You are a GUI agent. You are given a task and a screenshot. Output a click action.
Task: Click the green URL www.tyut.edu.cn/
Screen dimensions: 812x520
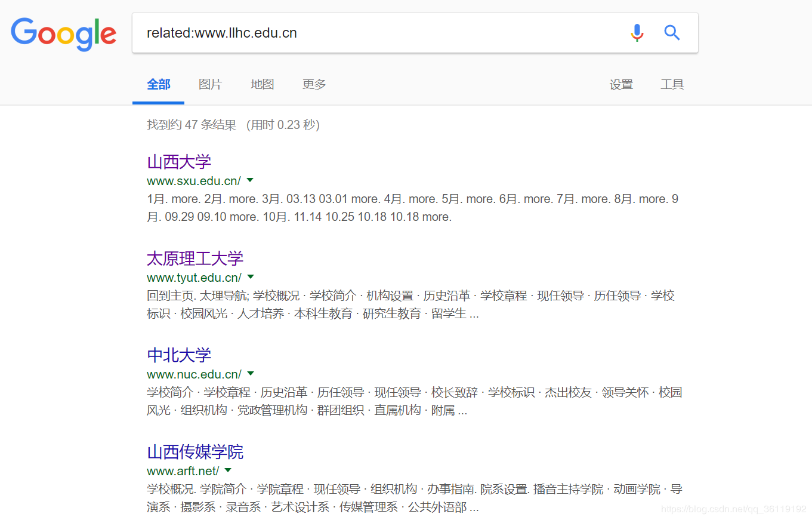coord(194,277)
